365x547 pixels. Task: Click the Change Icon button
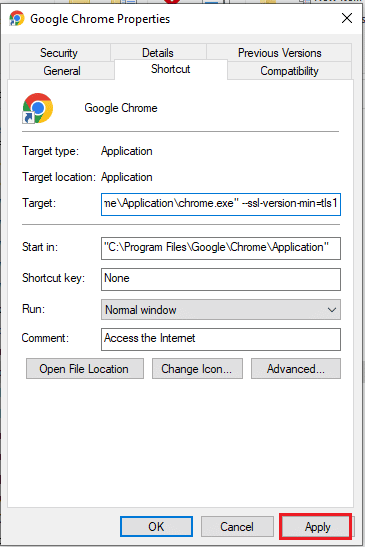pyautogui.click(x=197, y=369)
